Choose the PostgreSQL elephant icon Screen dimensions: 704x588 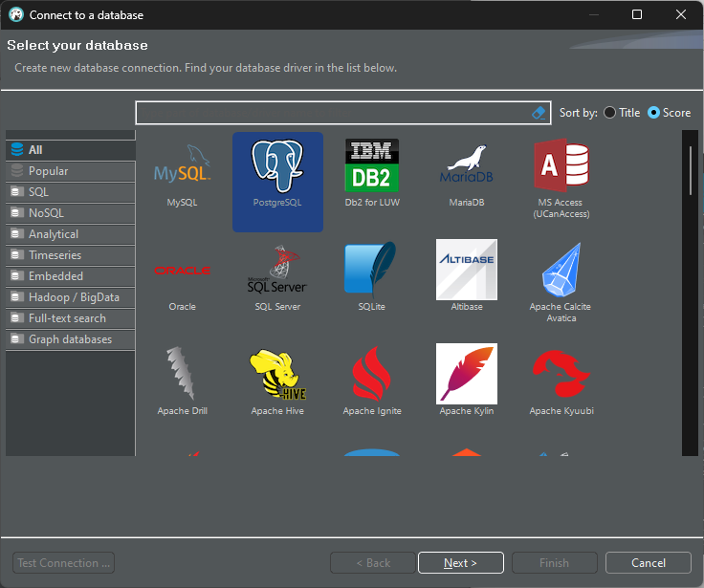[x=277, y=165]
